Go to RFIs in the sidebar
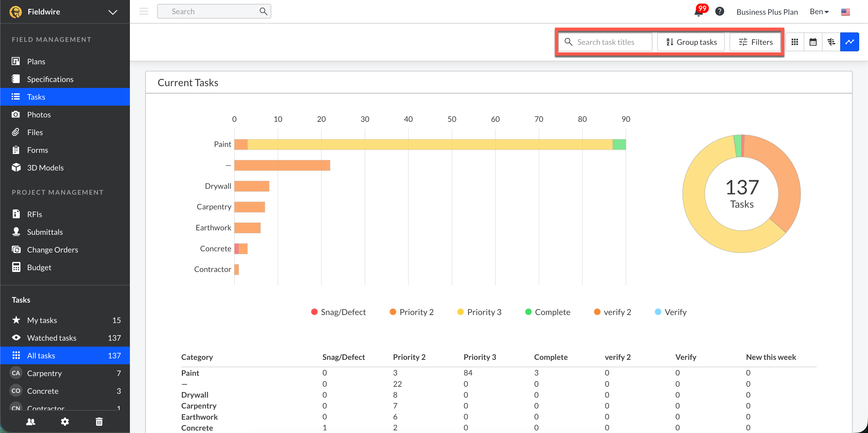The width and height of the screenshot is (868, 433). 34,214
